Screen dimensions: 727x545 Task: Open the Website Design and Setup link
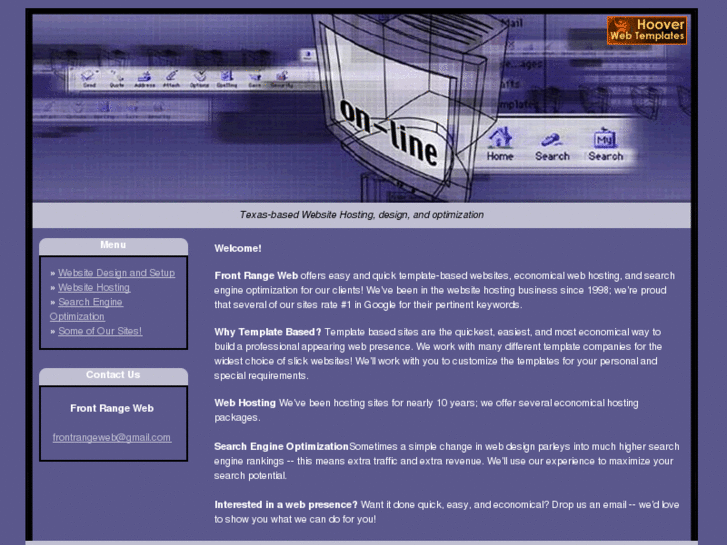click(x=116, y=273)
